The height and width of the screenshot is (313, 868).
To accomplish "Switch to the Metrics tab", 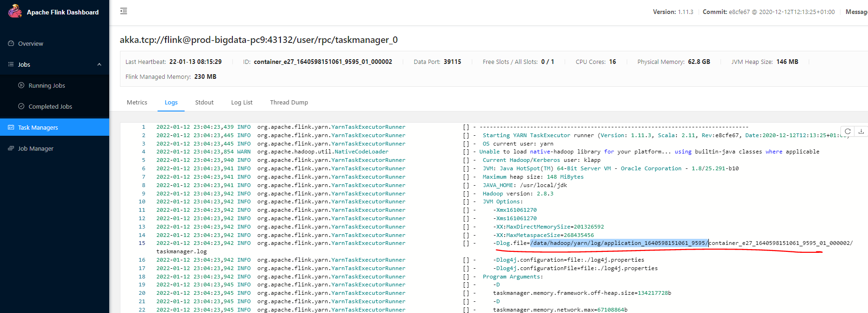I will click(137, 102).
